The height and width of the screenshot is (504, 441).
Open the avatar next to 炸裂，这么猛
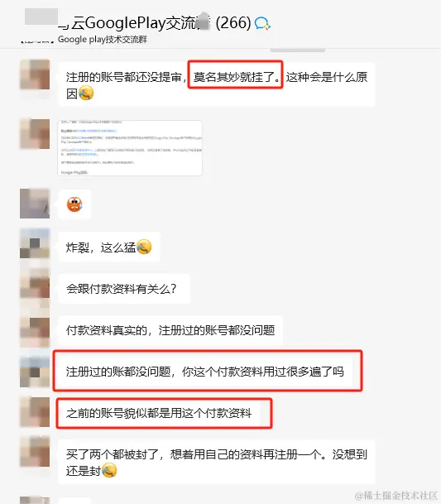(35, 243)
